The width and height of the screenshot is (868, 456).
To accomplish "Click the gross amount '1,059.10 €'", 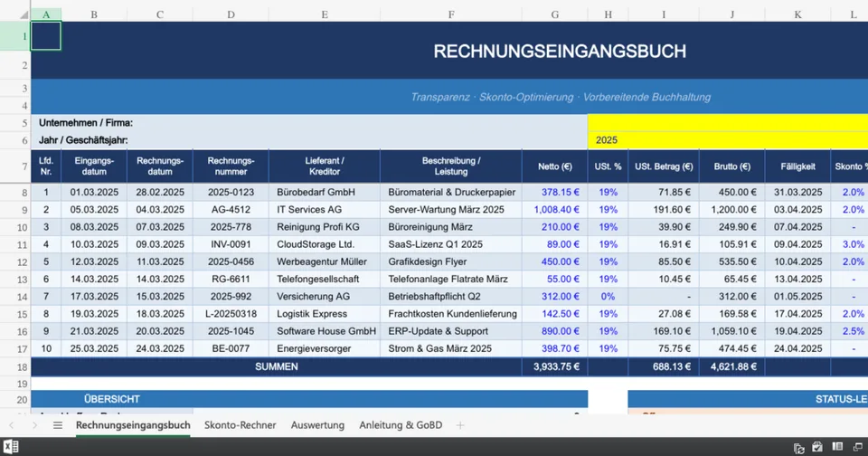I will click(x=731, y=331).
